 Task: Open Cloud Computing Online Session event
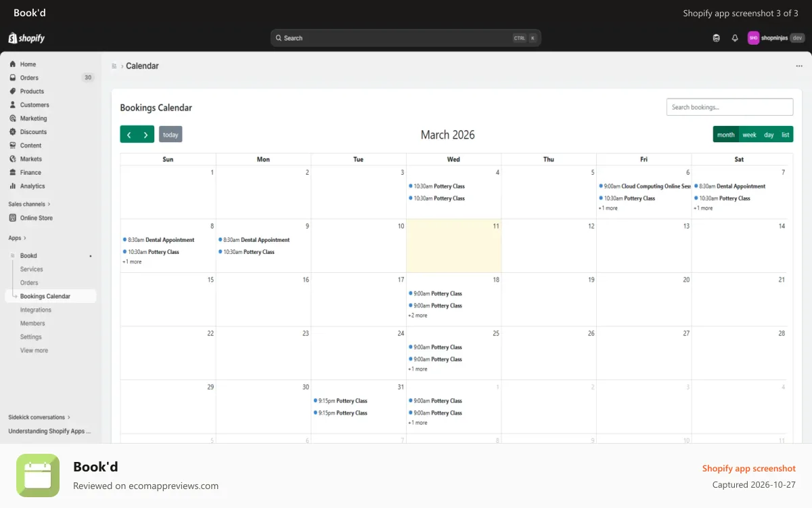(644, 186)
